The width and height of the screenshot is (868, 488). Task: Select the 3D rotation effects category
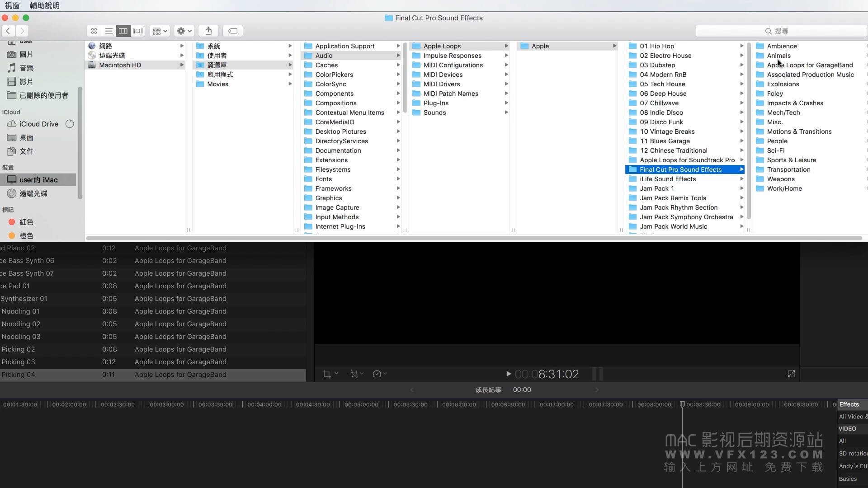853,453
